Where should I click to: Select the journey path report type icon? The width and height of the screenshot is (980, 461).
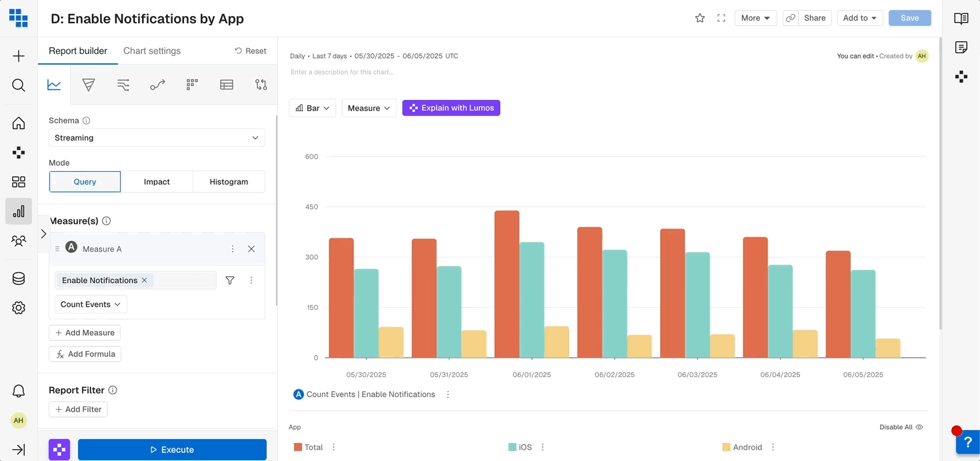click(157, 85)
